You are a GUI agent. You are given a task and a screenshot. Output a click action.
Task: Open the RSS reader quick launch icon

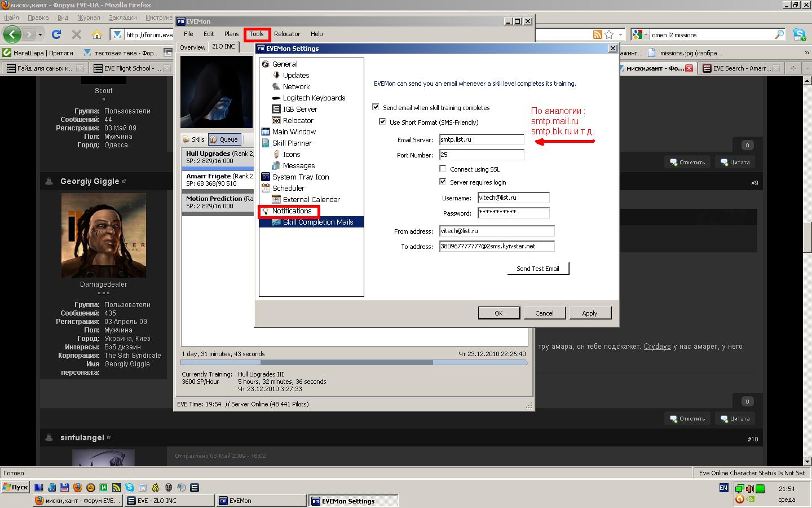(x=117, y=488)
